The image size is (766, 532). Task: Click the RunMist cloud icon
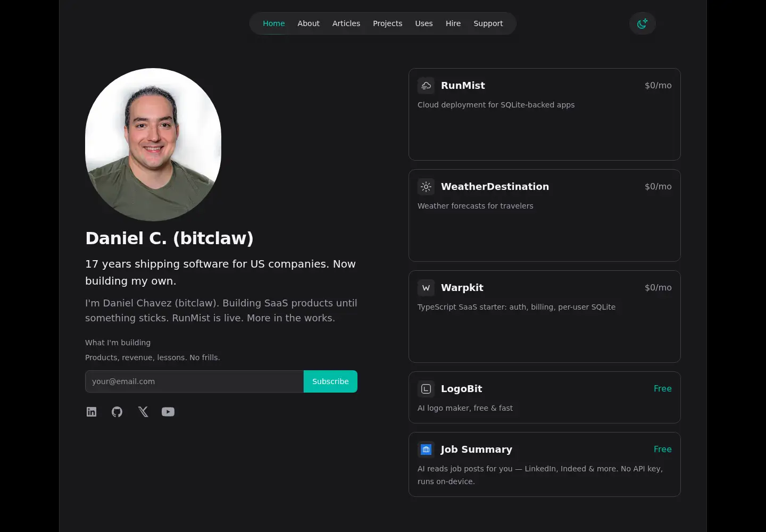pyautogui.click(x=426, y=86)
